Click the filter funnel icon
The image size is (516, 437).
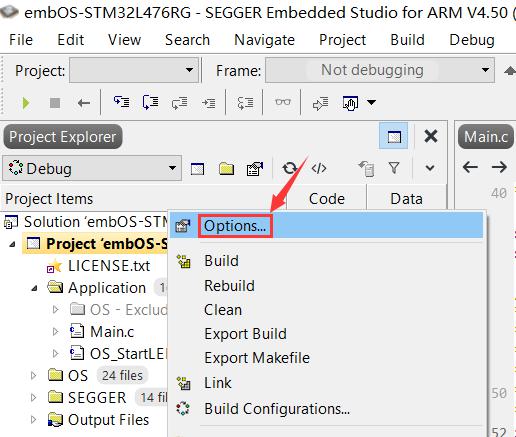click(394, 168)
